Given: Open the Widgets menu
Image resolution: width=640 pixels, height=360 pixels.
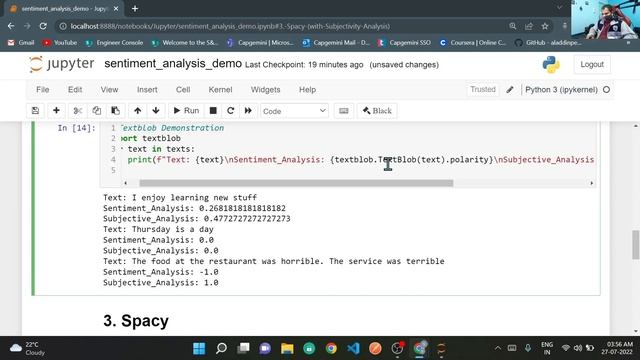Looking at the screenshot, I should (265, 90).
